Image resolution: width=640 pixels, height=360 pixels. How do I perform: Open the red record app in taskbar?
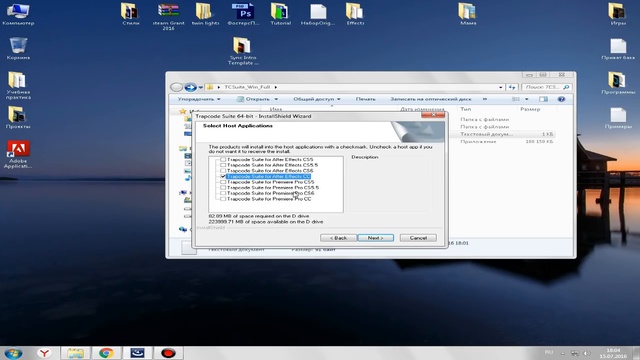(x=168, y=353)
